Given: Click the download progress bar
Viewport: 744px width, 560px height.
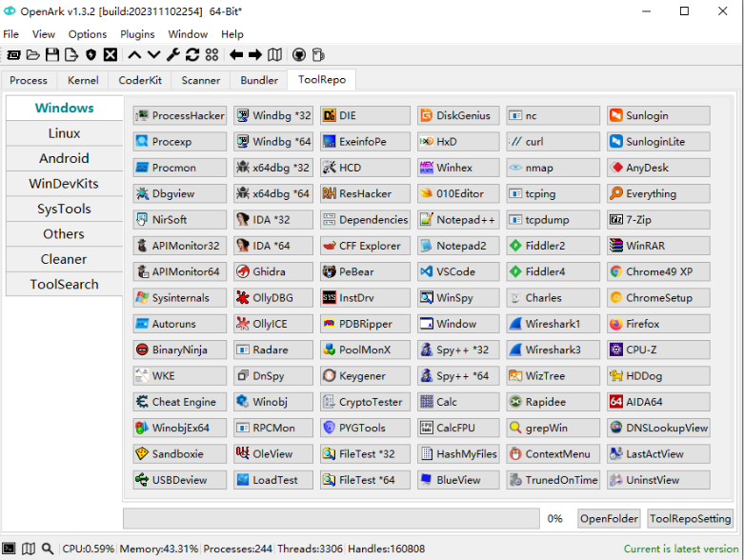Looking at the screenshot, I should point(332,519).
